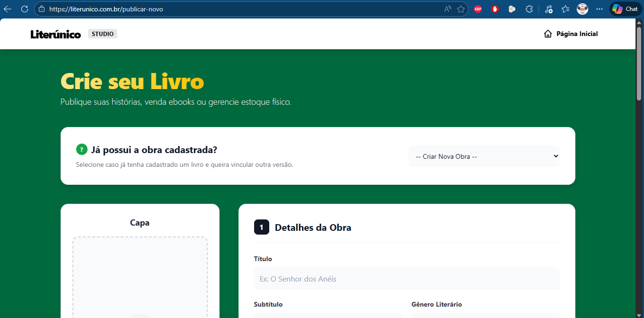Screen dimensions: 644x318
Task: Open the Favorites list icon
Action: coord(565,9)
